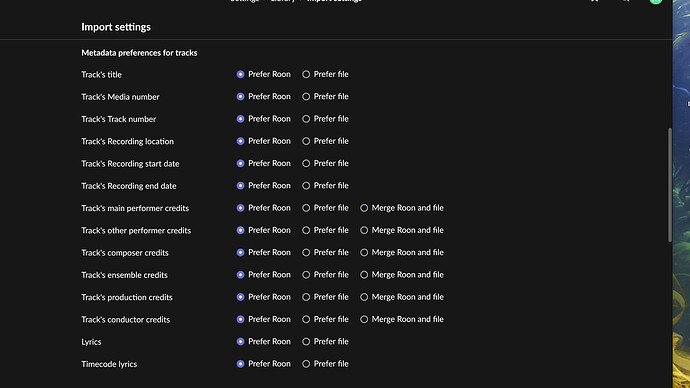Choose Prefer Roon for conductor credits

tap(240, 319)
